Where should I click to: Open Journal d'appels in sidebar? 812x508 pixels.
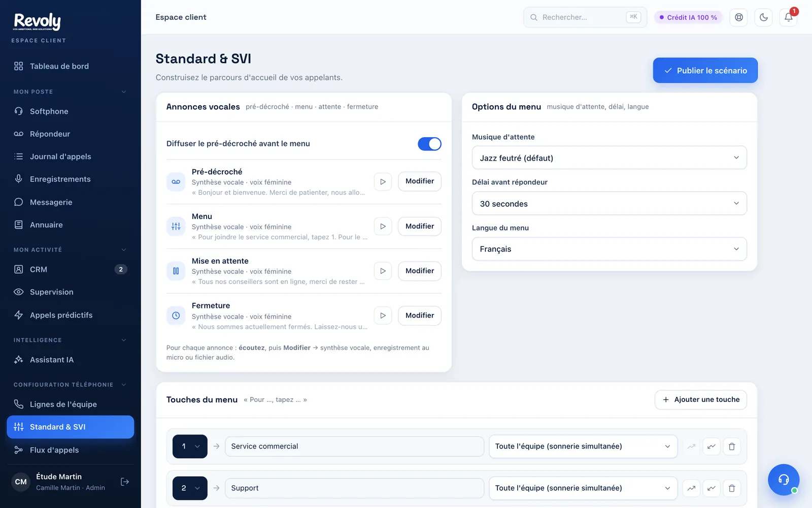[71, 156]
